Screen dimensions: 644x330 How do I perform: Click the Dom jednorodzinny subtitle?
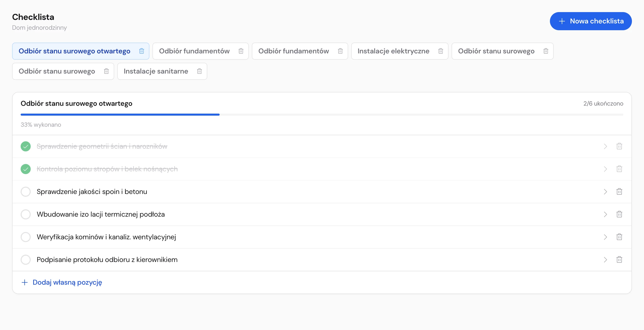pos(39,28)
